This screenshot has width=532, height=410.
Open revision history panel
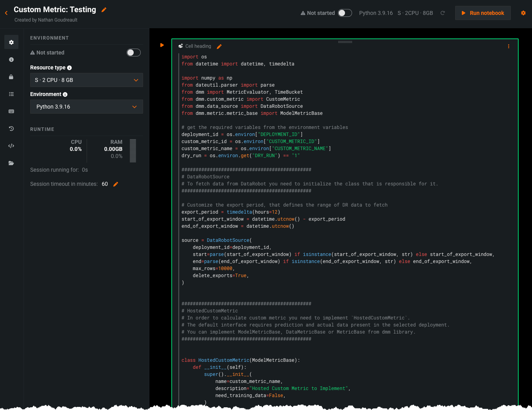pos(11,129)
